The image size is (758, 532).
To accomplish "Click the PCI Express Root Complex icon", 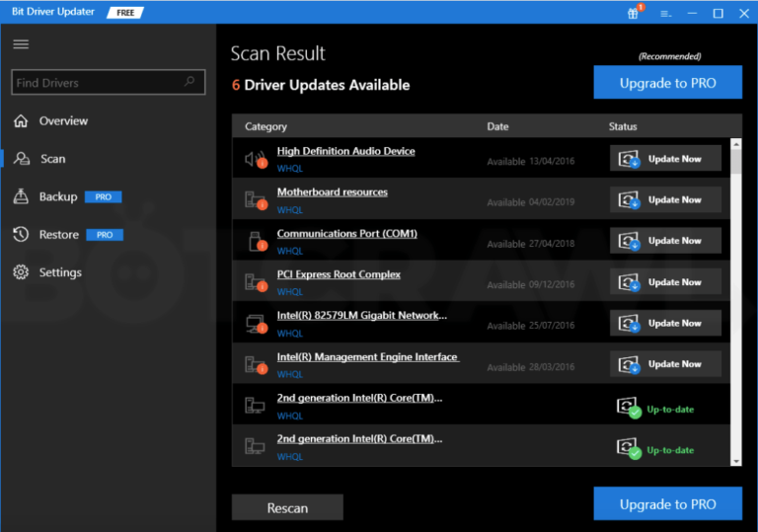I will point(256,282).
